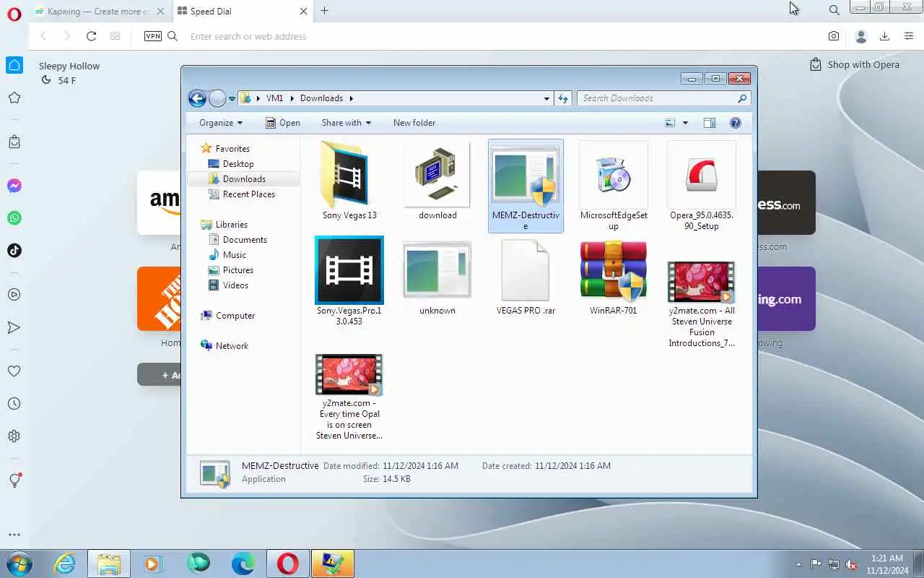This screenshot has width=924, height=578.
Task: Open the Sony Vegas 13 folder
Action: [349, 181]
